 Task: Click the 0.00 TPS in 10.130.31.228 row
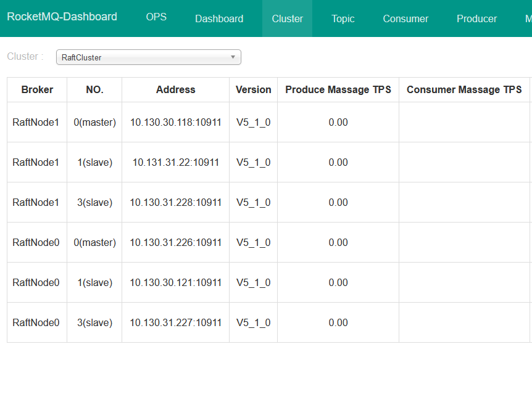338,202
